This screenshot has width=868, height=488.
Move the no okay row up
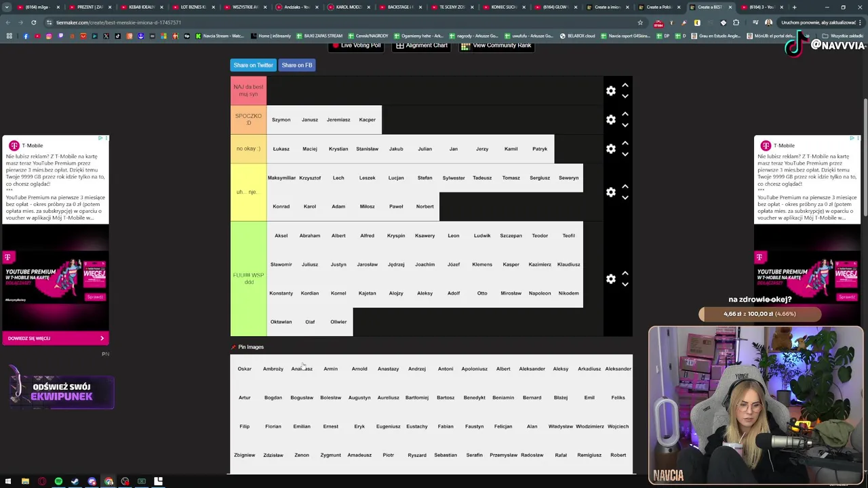pos(625,144)
